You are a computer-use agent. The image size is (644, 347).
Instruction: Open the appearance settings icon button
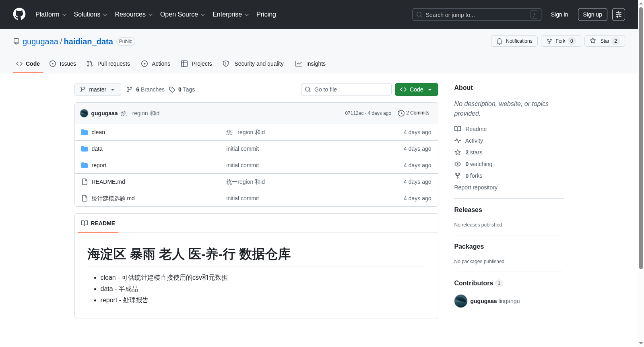618,15
